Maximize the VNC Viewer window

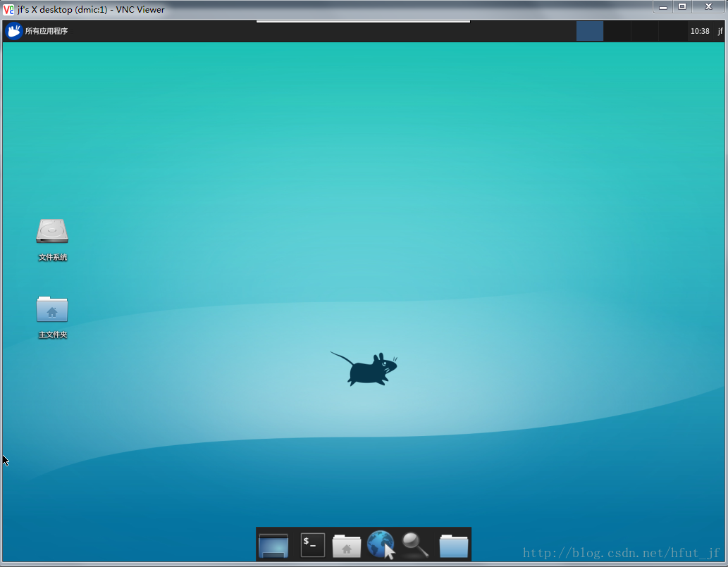click(682, 7)
